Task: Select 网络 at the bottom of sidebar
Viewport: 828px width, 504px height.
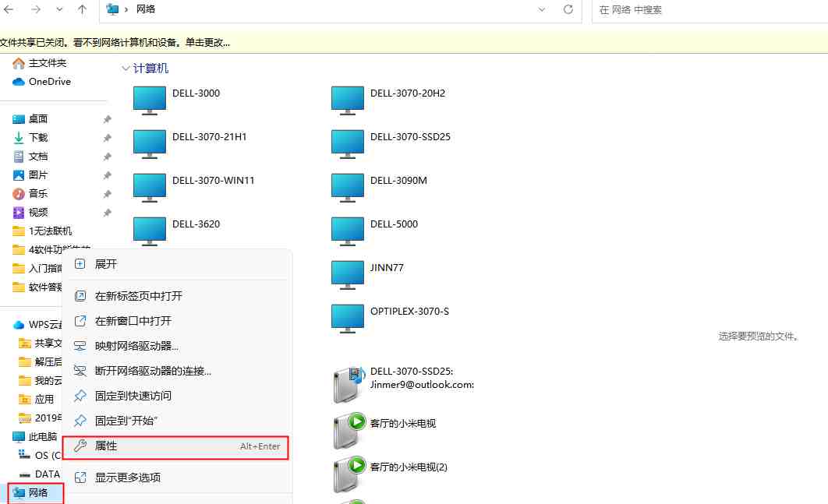Action: (30, 493)
